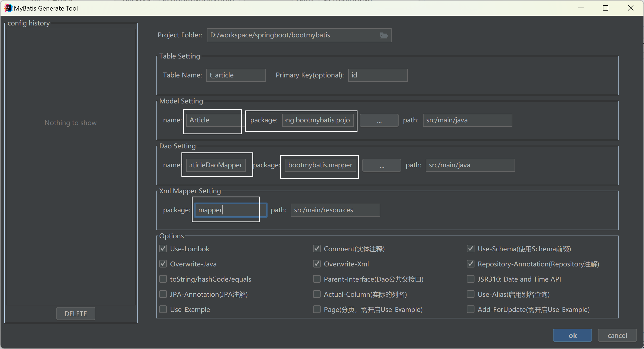The width and height of the screenshot is (644, 349).
Task: Click the Primary Key field
Action: tap(378, 75)
